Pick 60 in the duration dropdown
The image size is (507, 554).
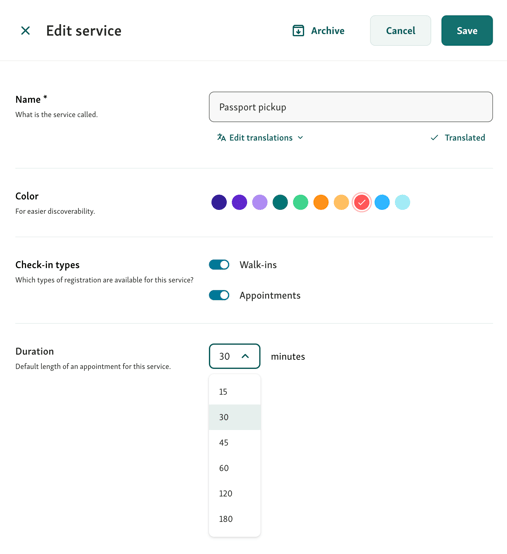(x=235, y=468)
